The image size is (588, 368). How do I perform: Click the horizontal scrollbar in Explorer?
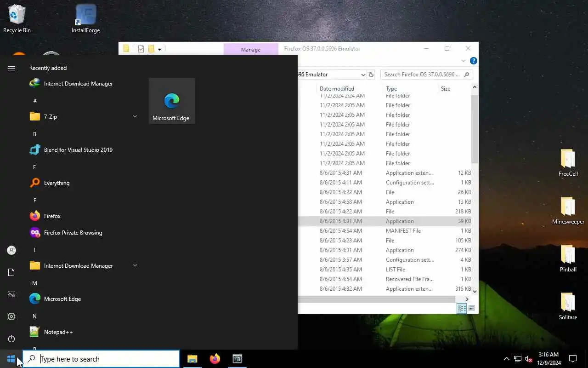376,299
